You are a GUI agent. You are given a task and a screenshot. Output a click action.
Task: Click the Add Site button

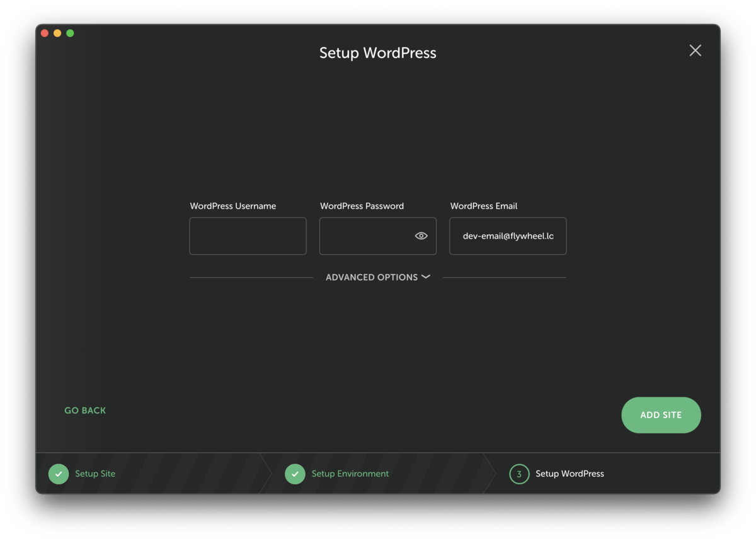click(661, 415)
